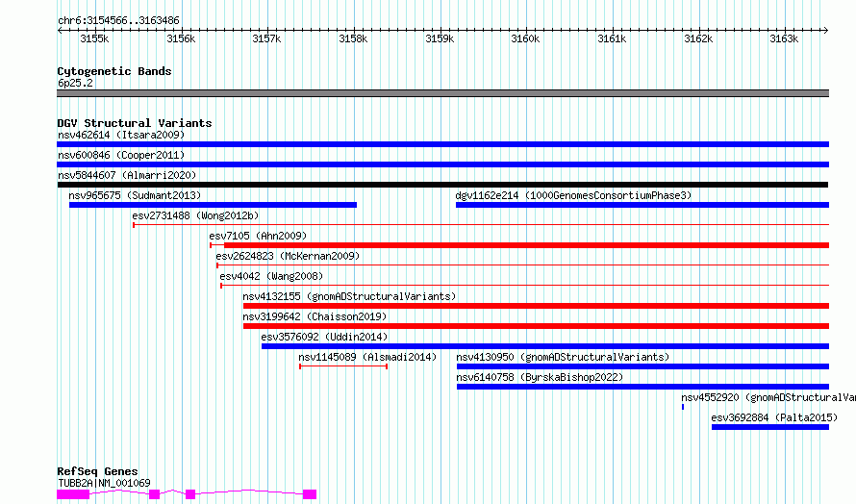Screen dimensions: 856x504
Task: Click the nsv600846 (Cooper2011) label
Action: click(x=121, y=155)
